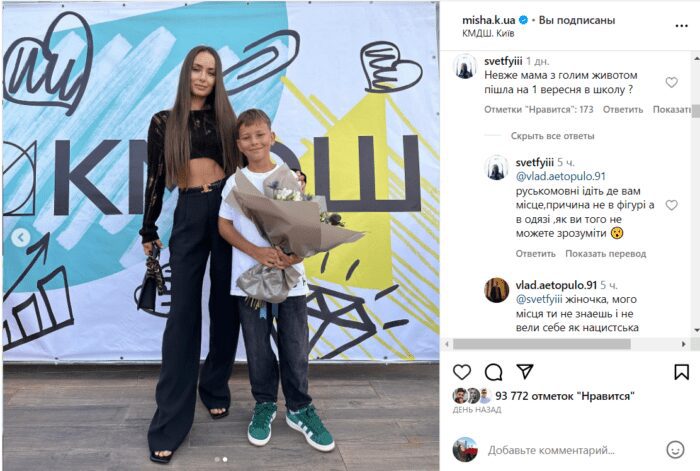Save post with bookmark icon
Image resolution: width=700 pixels, height=471 pixels.
pos(681,372)
